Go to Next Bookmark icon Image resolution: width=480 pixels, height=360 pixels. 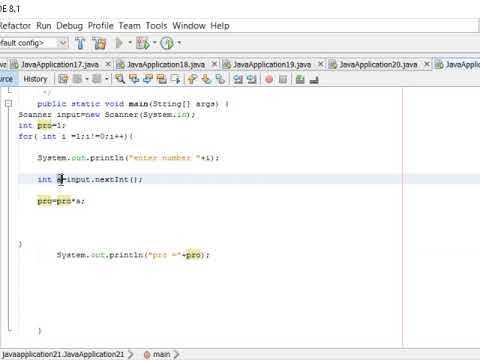[x=206, y=79]
